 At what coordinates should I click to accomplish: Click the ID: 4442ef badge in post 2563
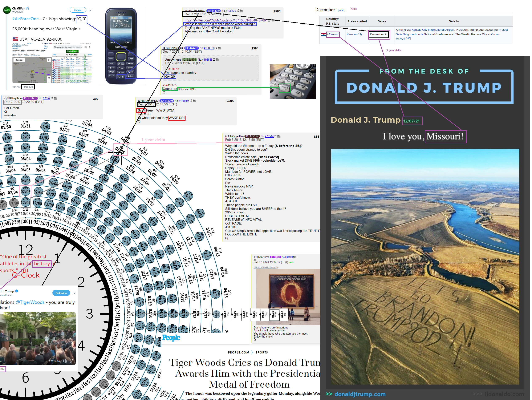click(x=214, y=11)
